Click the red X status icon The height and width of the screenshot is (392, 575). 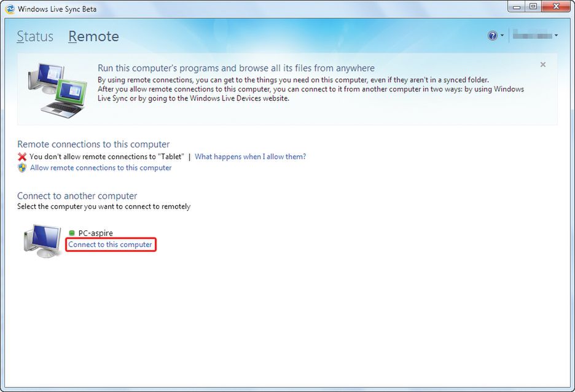pyautogui.click(x=22, y=157)
